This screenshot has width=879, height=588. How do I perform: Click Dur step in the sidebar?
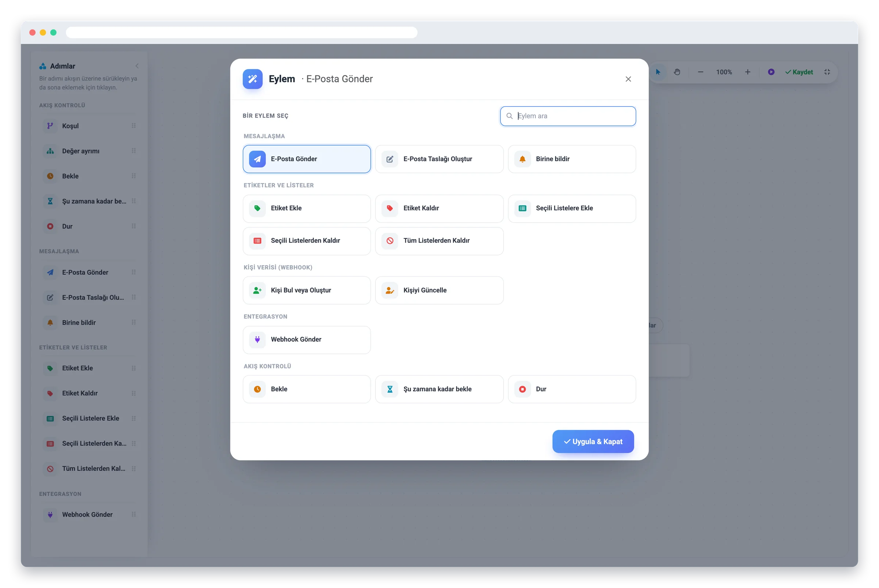coord(89,227)
